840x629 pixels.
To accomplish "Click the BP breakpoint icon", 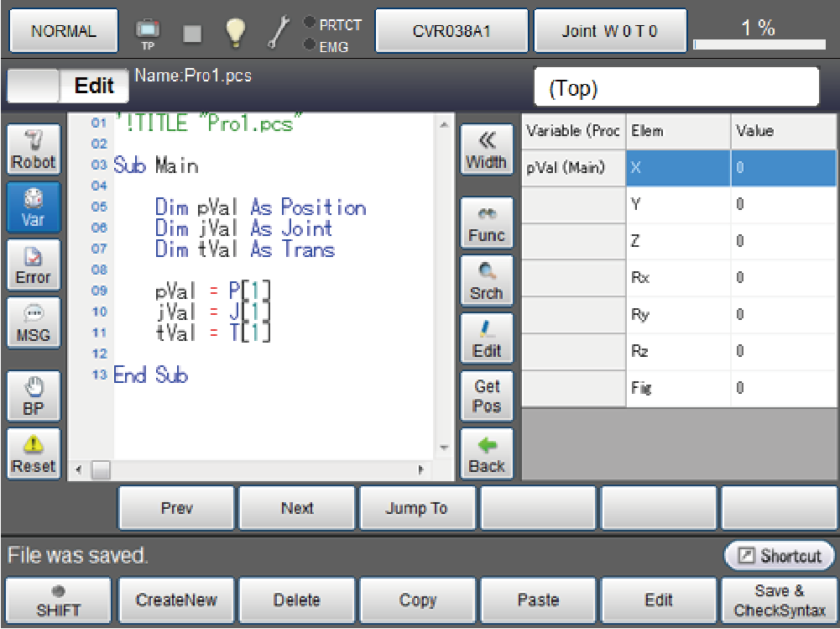I will [34, 396].
